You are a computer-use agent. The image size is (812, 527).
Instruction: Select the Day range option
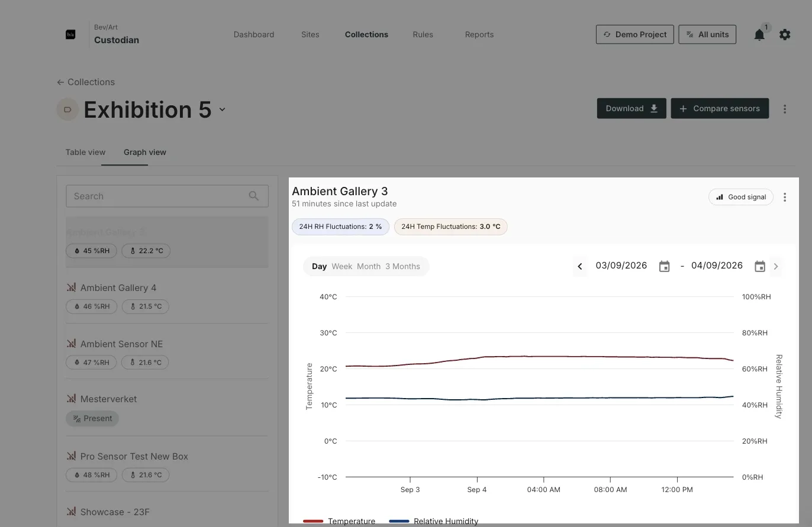click(x=320, y=266)
